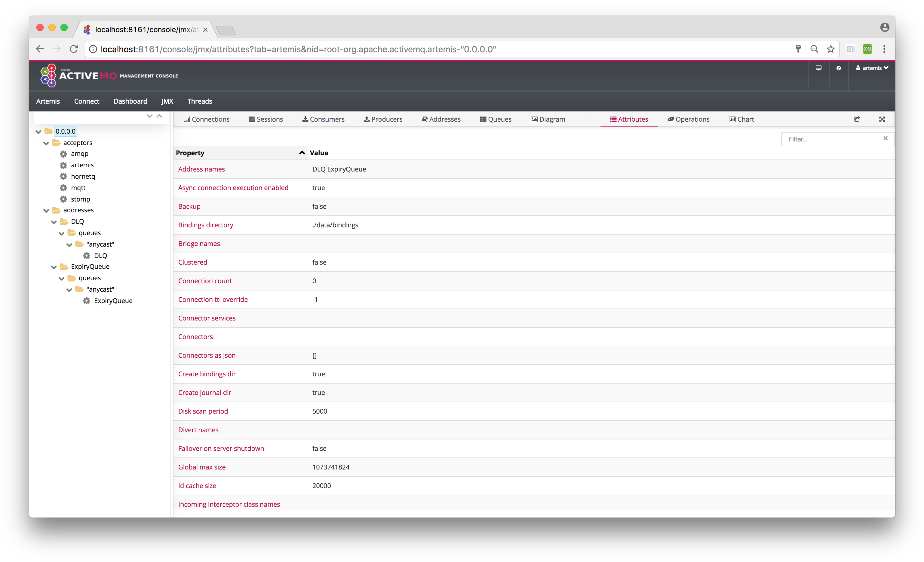Click the monitor icon in console header
The width and height of the screenshot is (924, 562).
(x=819, y=68)
